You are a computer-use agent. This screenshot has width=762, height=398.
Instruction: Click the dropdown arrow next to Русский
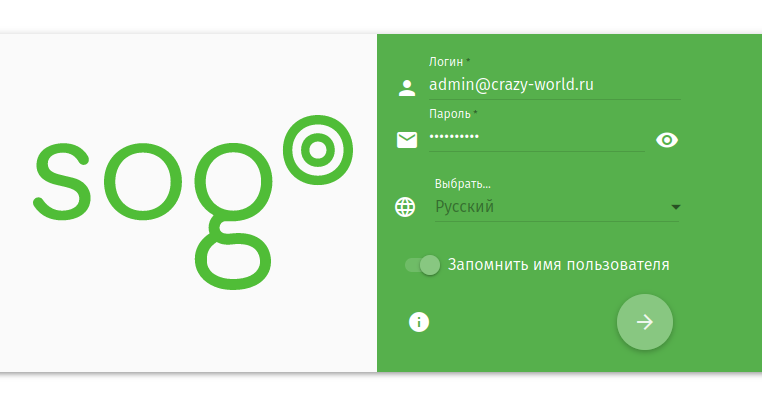675,207
